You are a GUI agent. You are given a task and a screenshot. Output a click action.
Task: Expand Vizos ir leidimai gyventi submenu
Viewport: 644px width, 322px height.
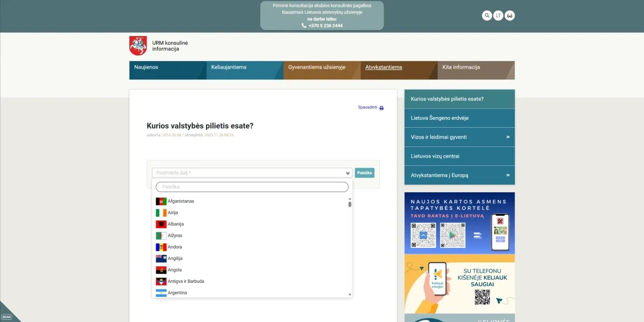pos(507,137)
